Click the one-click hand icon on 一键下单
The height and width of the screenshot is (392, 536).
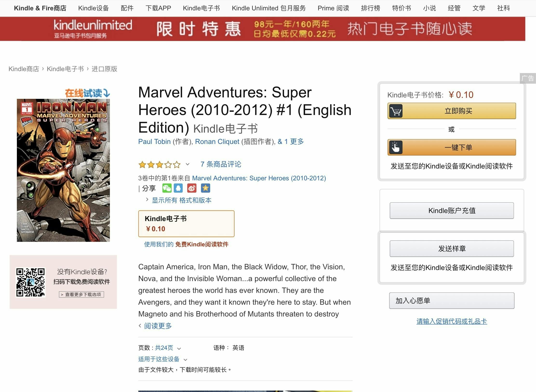click(395, 147)
